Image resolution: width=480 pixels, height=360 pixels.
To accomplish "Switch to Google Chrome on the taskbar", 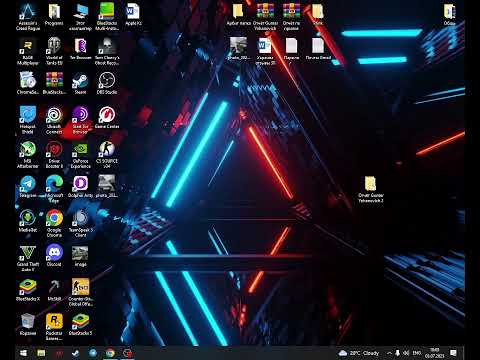I will coord(110,353).
